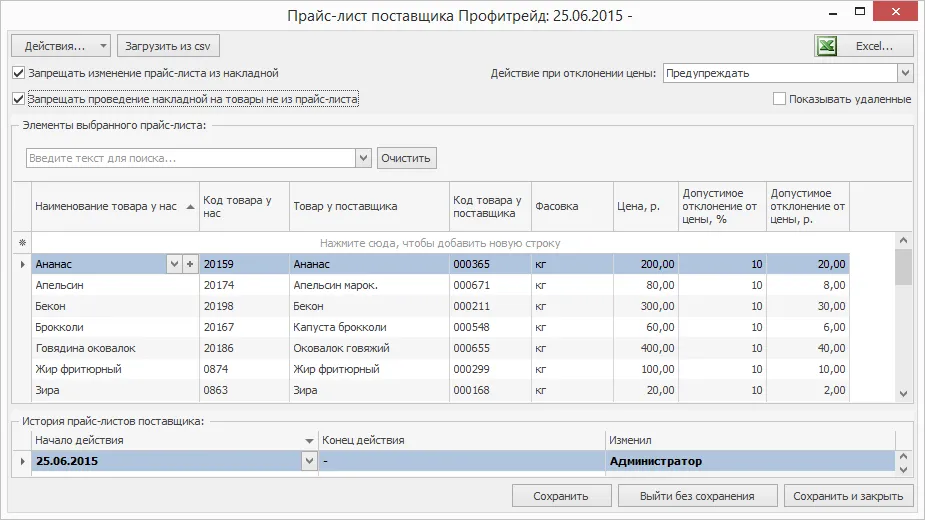Minimize the price list window
Image resolution: width=925 pixels, height=520 pixels.
pos(833,12)
